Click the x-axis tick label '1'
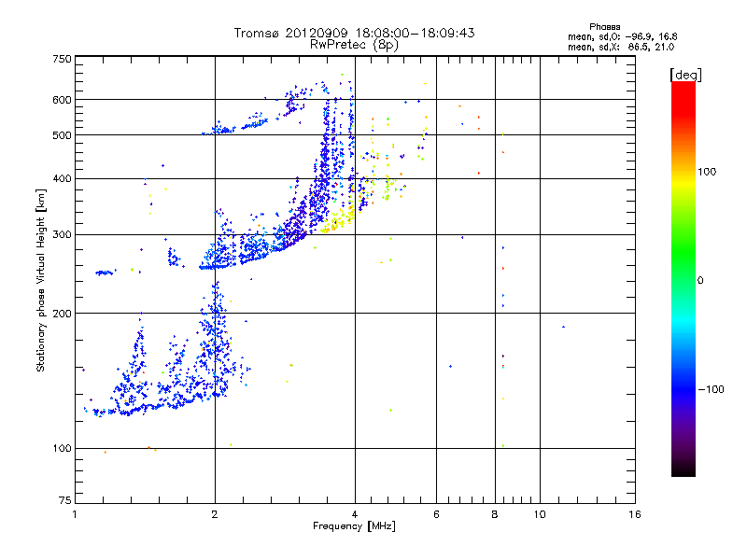This screenshot has width=747, height=560. point(75,514)
